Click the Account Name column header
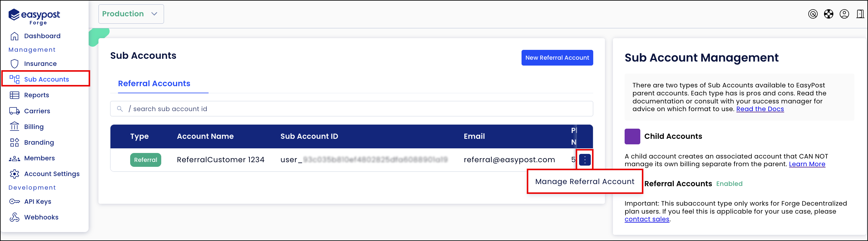The width and height of the screenshot is (868, 241). (x=205, y=136)
